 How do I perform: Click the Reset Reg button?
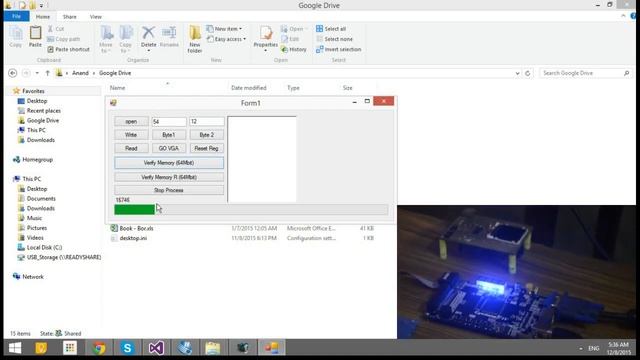207,149
